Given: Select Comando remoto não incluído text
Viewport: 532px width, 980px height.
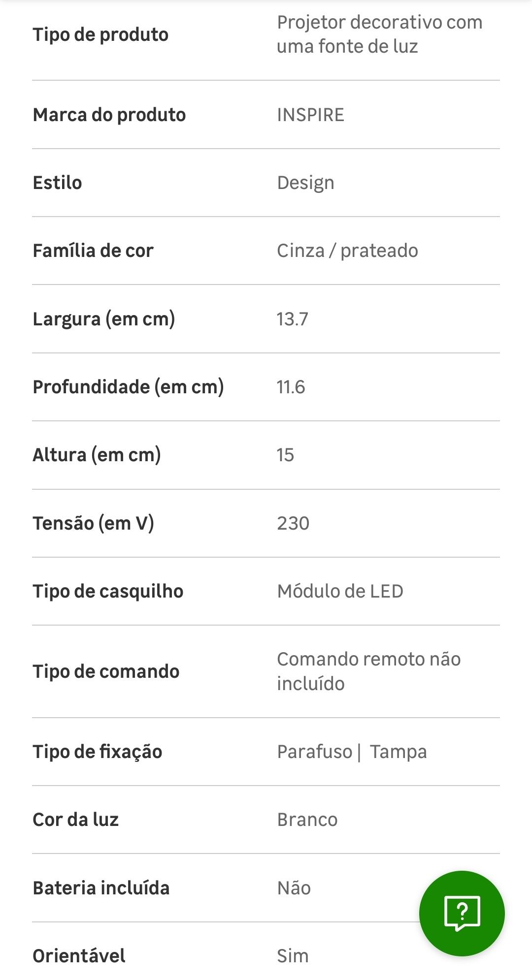Looking at the screenshot, I should [x=368, y=671].
